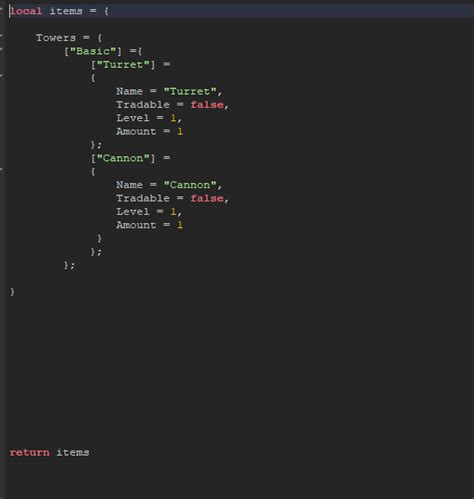Click the Tradable key in the Turret block

[x=143, y=105]
